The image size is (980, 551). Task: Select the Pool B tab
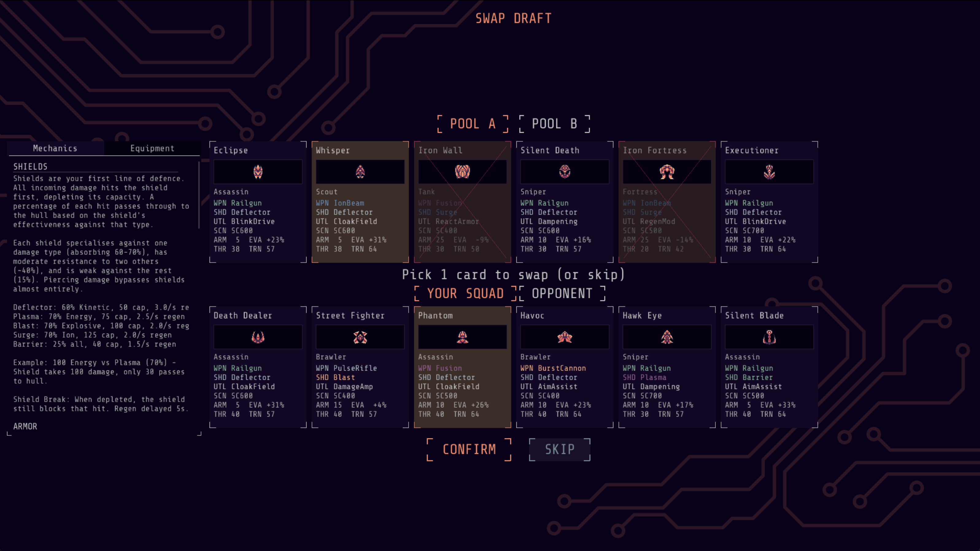click(554, 124)
